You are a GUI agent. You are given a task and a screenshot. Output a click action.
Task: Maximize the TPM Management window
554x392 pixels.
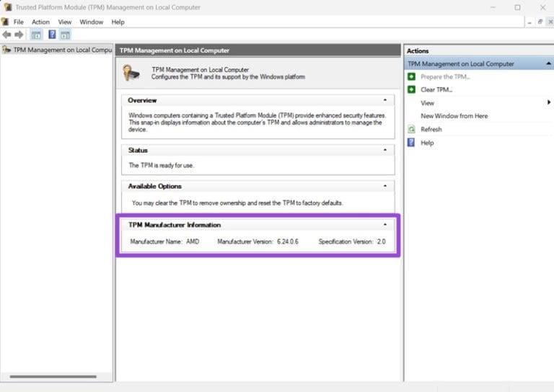517,7
